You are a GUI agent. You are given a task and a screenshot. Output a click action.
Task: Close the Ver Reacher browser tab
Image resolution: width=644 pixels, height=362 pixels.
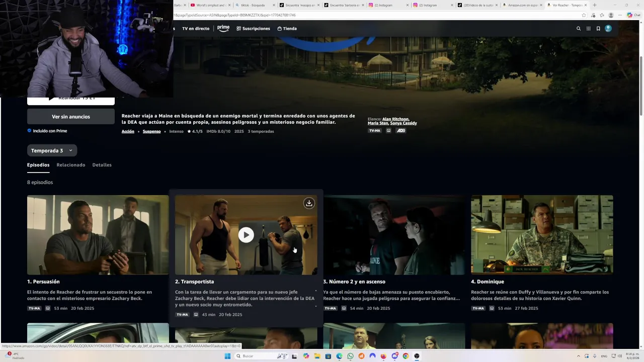click(586, 5)
